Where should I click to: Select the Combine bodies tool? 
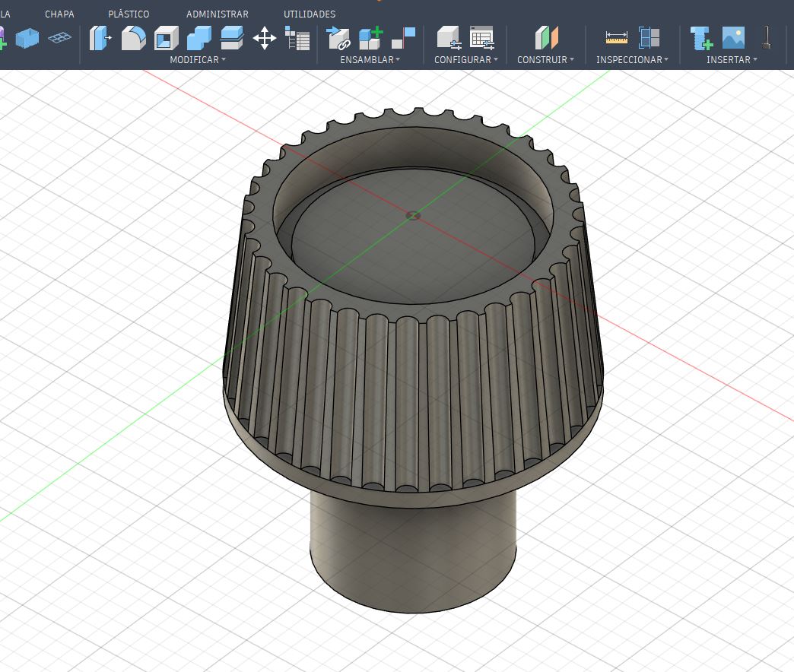tap(199, 38)
